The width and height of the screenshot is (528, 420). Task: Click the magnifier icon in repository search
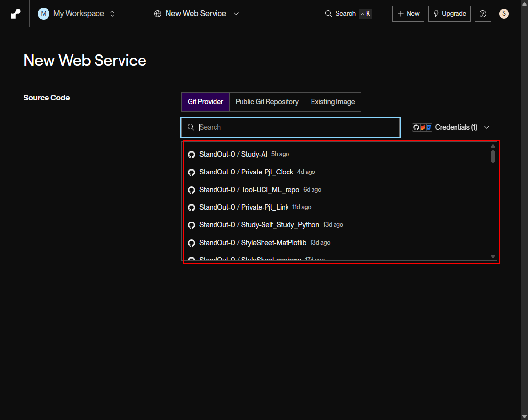191,127
